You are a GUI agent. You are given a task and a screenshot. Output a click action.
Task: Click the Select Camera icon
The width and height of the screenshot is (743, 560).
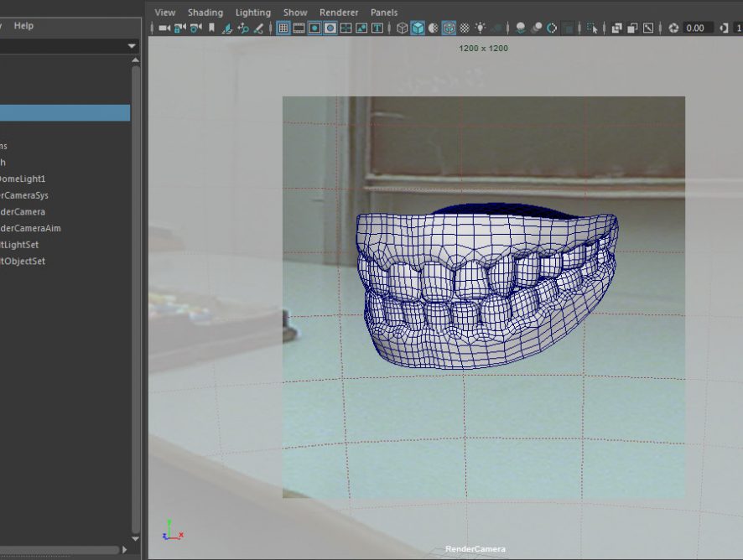coord(164,28)
